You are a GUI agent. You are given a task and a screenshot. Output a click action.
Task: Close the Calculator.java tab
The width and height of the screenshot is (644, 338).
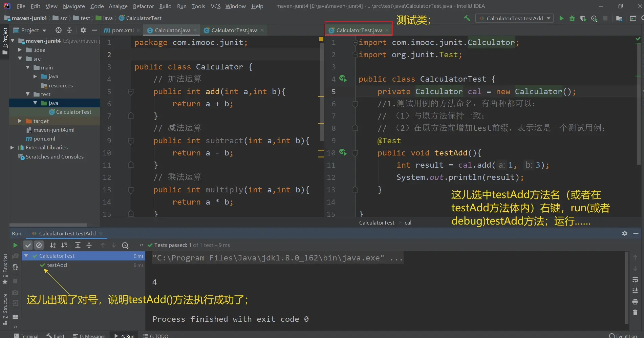[195, 30]
